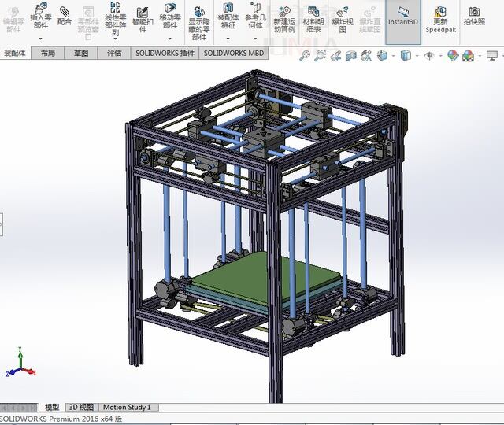Toggle Hide/Show Items eye icon
Viewport: 504px width, 425px height.
pos(429,56)
